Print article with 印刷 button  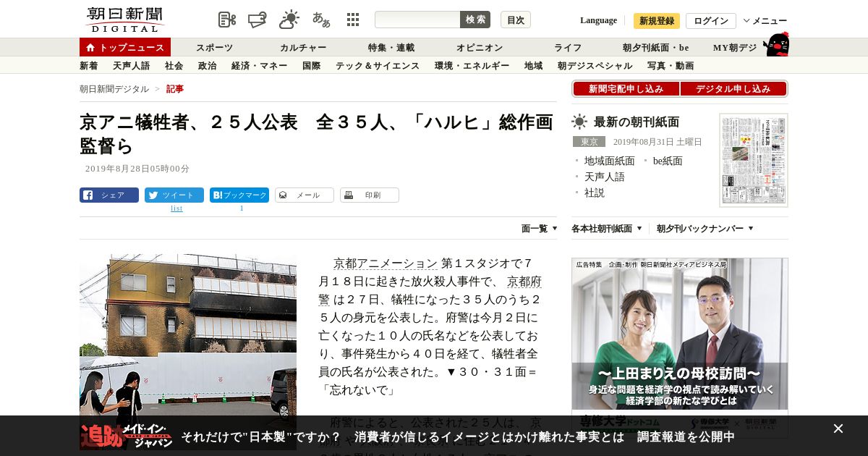370,195
